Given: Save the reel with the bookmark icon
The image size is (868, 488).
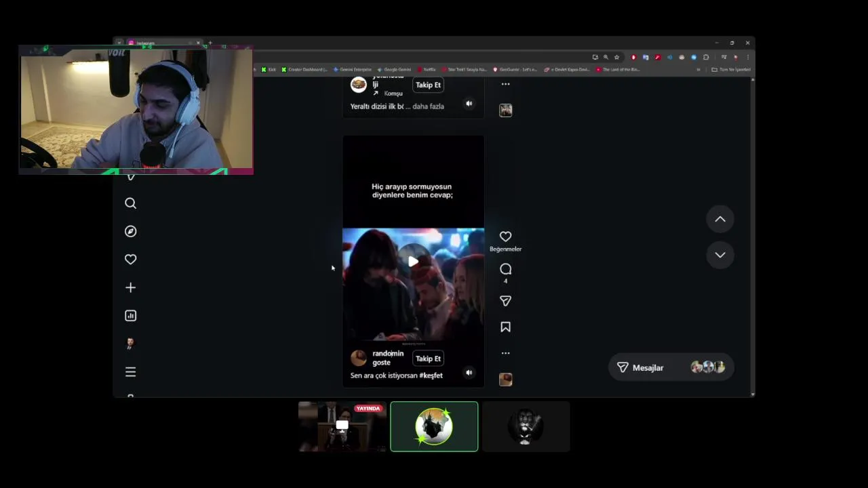Looking at the screenshot, I should [505, 327].
